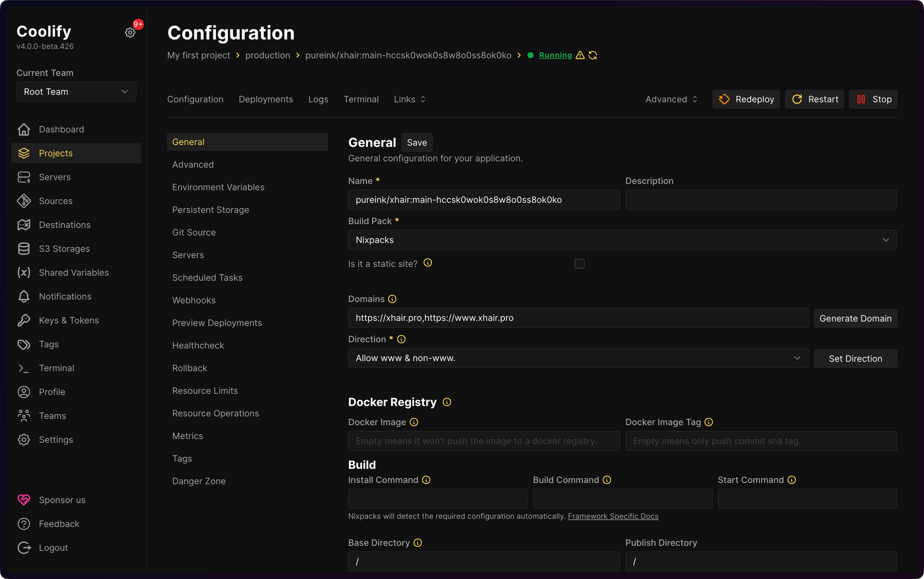Focus the Build Command input field
924x579 pixels.
coord(623,499)
